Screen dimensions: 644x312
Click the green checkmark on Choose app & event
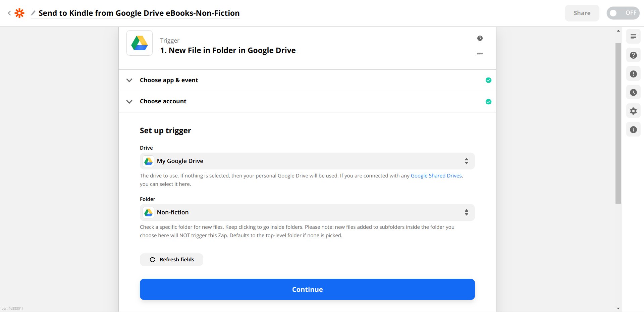click(488, 80)
